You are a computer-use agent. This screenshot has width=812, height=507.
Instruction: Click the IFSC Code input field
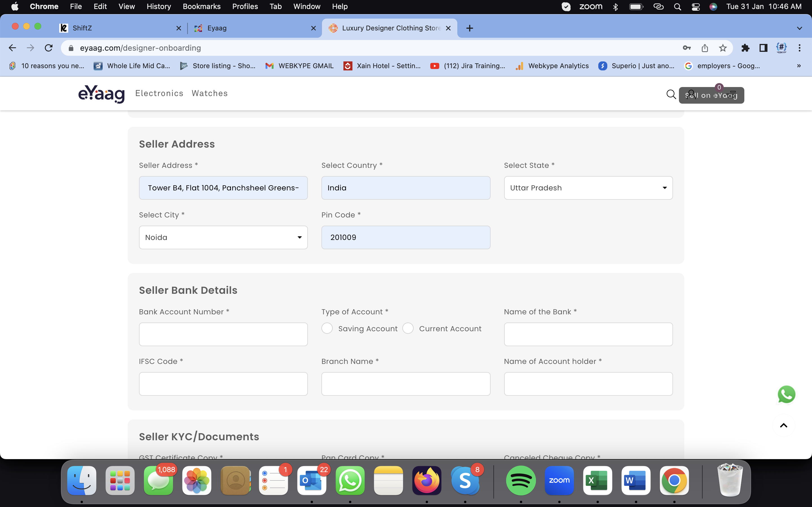point(223,384)
